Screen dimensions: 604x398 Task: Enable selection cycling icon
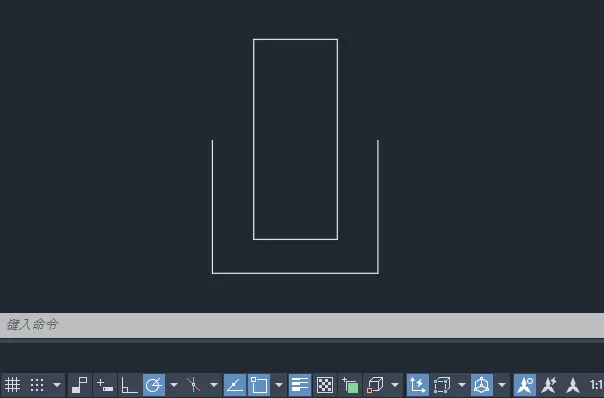[x=351, y=385]
